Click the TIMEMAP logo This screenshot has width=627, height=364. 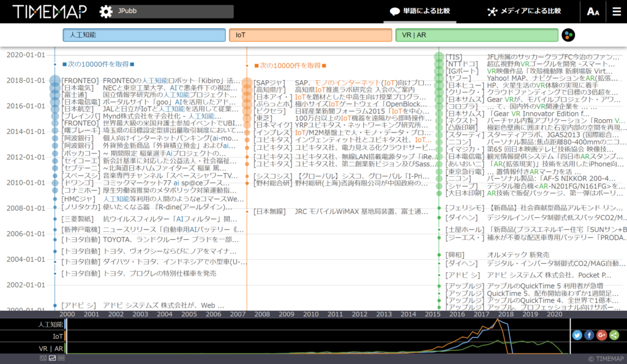tap(50, 12)
